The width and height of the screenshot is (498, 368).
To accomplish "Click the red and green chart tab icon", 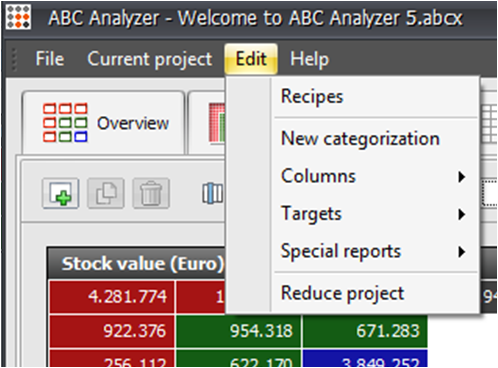I will (217, 123).
